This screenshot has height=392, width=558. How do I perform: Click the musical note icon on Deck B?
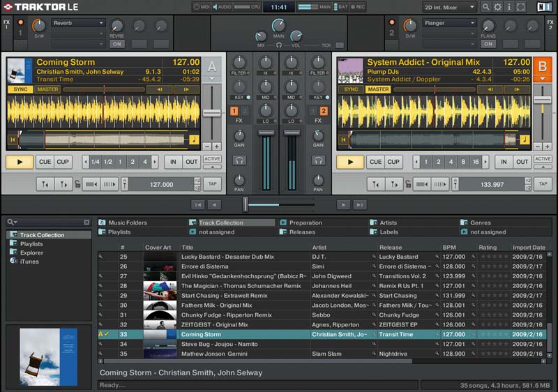pyautogui.click(x=523, y=140)
